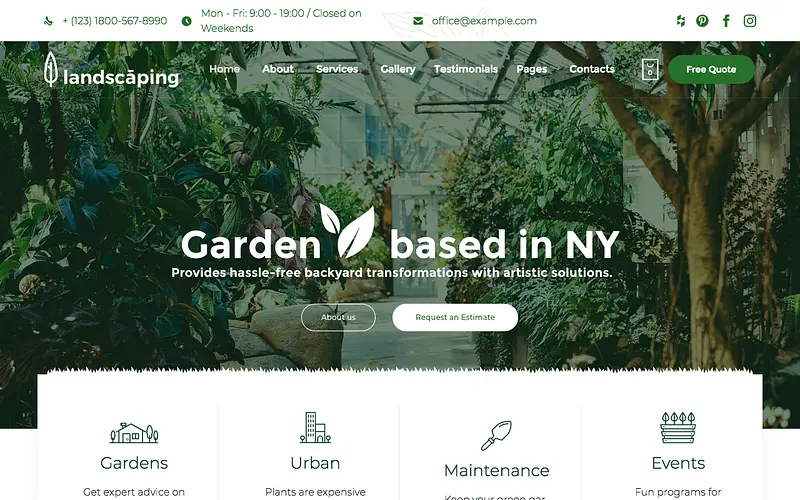Open the Pinterest social icon

pos(703,21)
